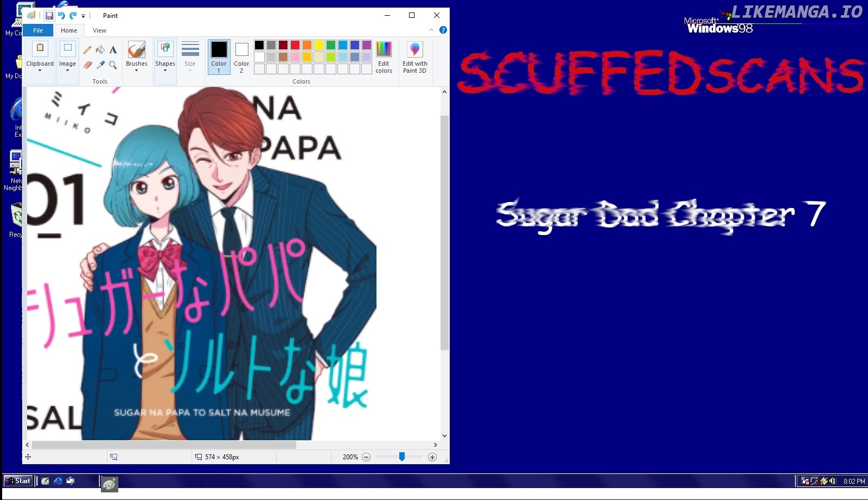Pick the yellow color swatch

pos(319,45)
